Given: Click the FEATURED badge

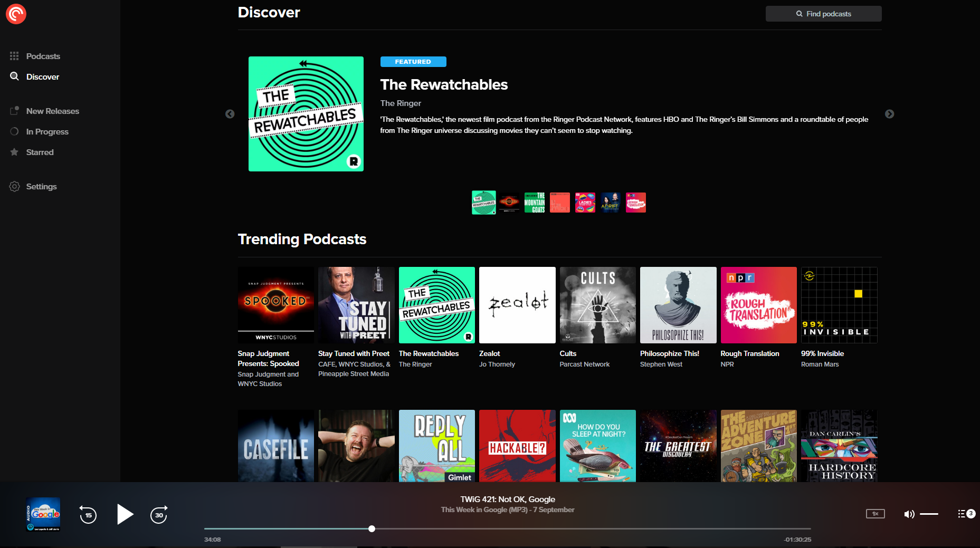Looking at the screenshot, I should point(413,62).
